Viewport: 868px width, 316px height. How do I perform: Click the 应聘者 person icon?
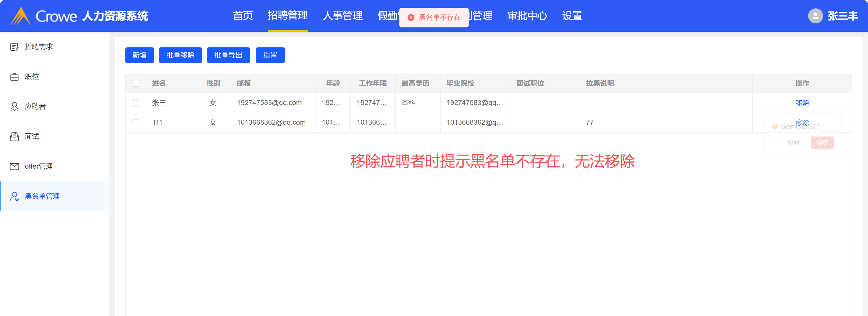[14, 107]
